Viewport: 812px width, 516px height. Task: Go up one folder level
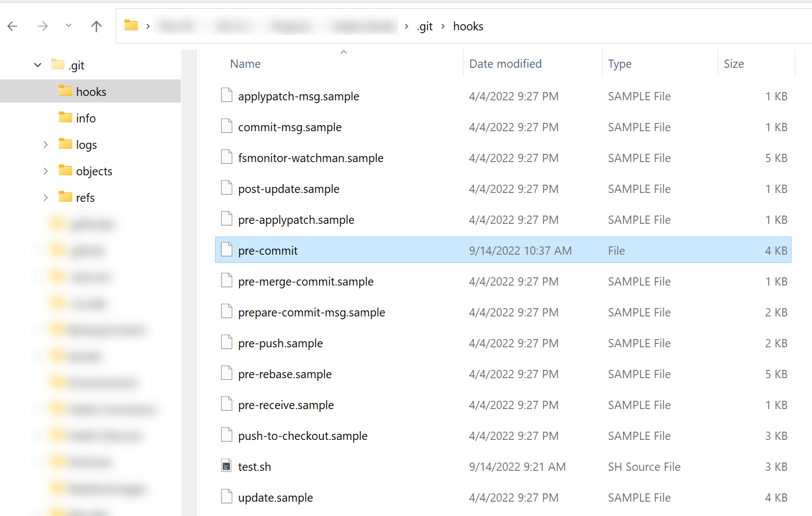[96, 26]
